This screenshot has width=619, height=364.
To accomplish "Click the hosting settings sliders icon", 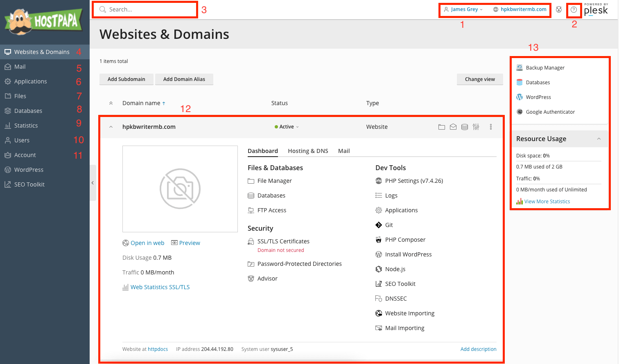I will (476, 127).
